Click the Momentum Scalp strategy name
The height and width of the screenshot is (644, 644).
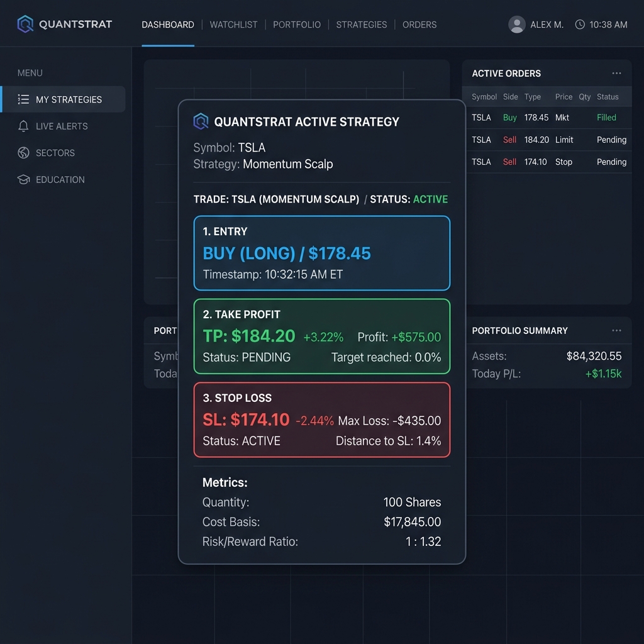click(x=287, y=164)
